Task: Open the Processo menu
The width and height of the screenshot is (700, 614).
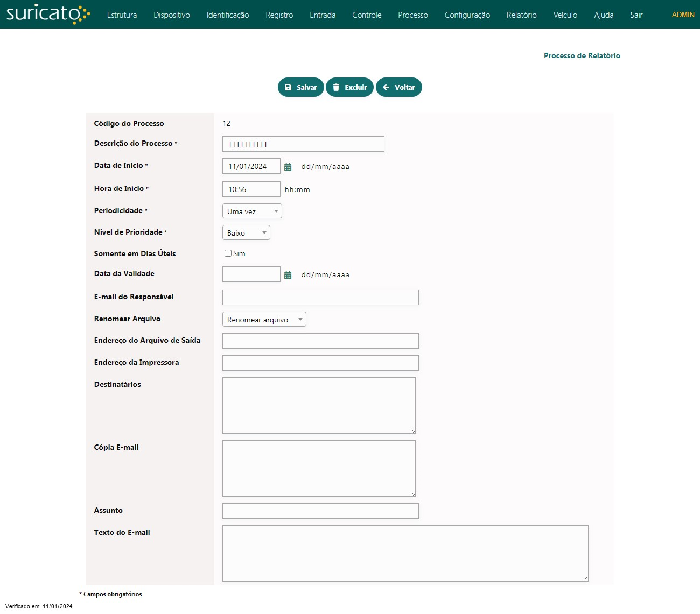Action: (413, 15)
